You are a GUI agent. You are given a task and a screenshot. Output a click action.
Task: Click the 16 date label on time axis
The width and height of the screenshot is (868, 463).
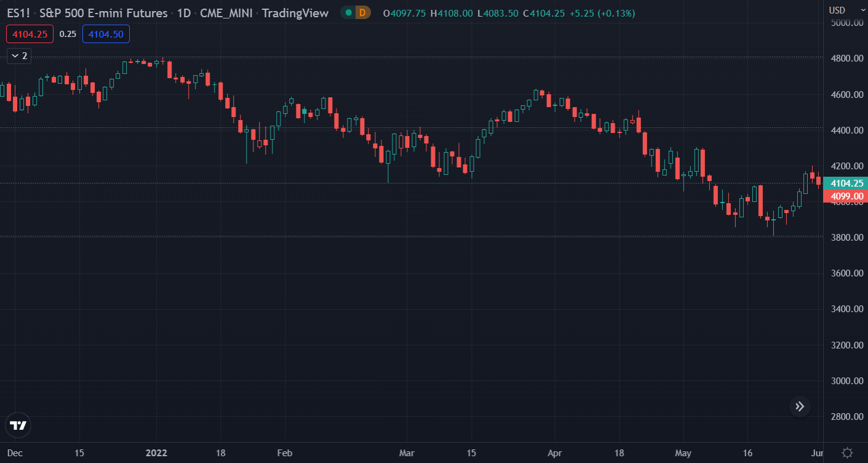coord(747,453)
